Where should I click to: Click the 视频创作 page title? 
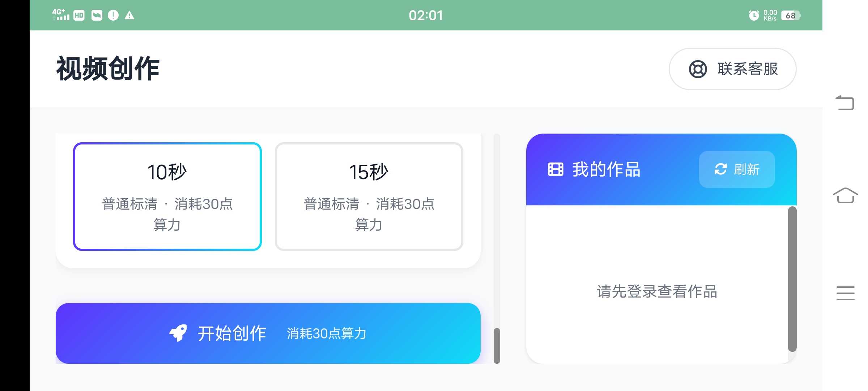(x=108, y=68)
